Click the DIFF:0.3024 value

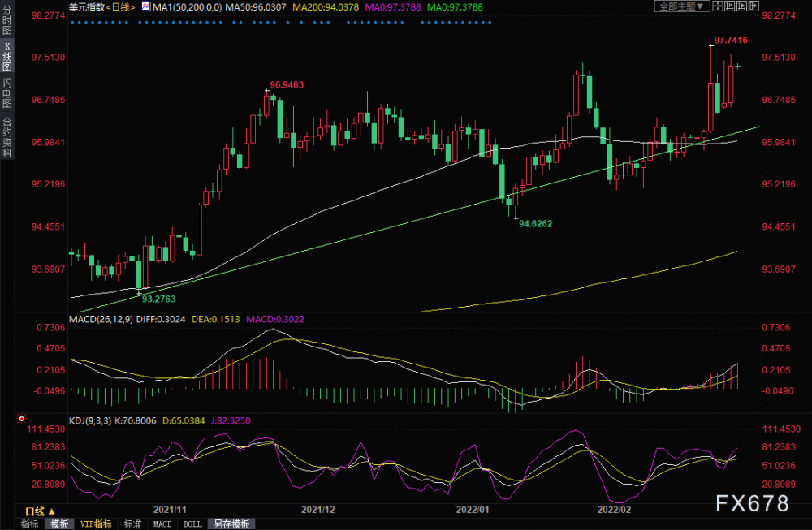(x=161, y=319)
